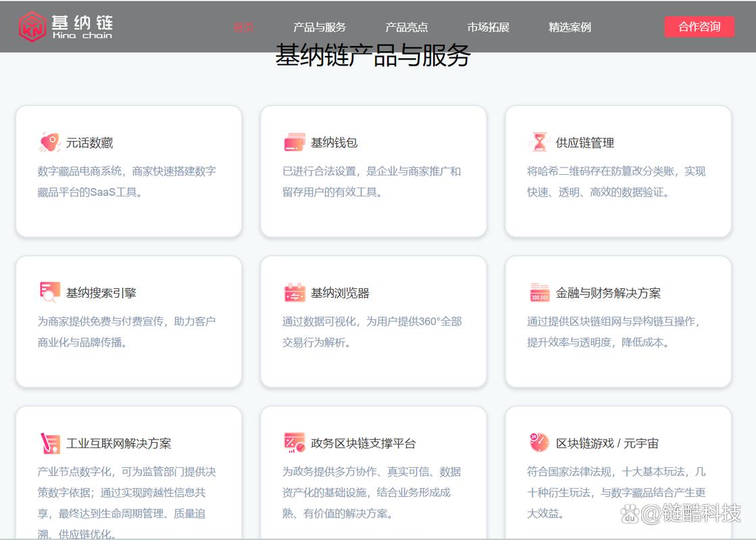Open the 产品与服务 menu item
Viewport: 756px width, 540px height.
(320, 27)
